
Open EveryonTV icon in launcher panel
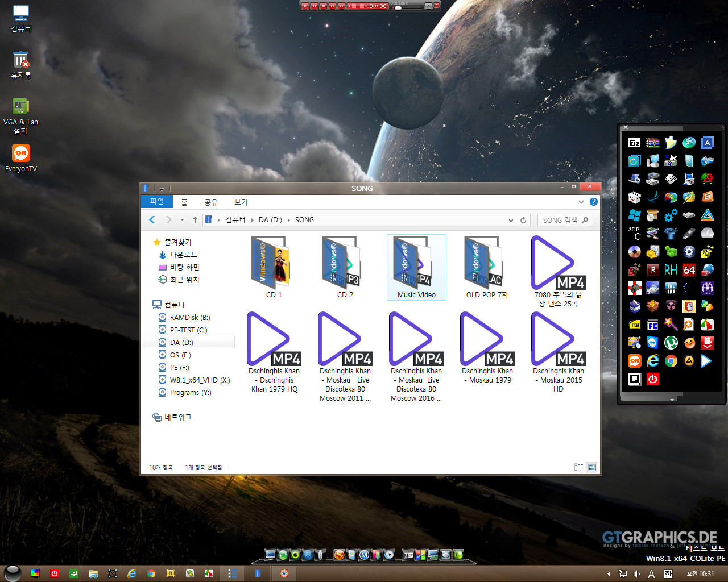coord(635,361)
